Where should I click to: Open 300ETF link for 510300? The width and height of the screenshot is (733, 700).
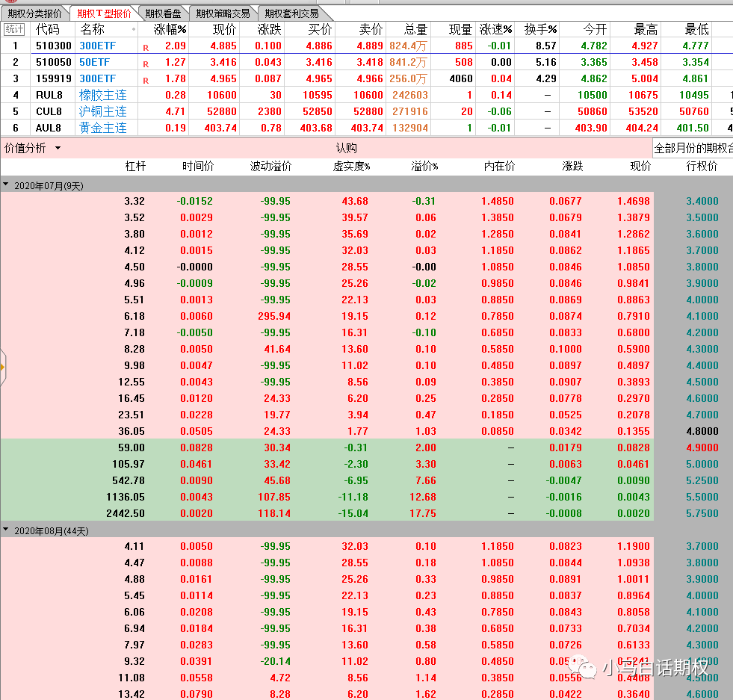pyautogui.click(x=98, y=46)
